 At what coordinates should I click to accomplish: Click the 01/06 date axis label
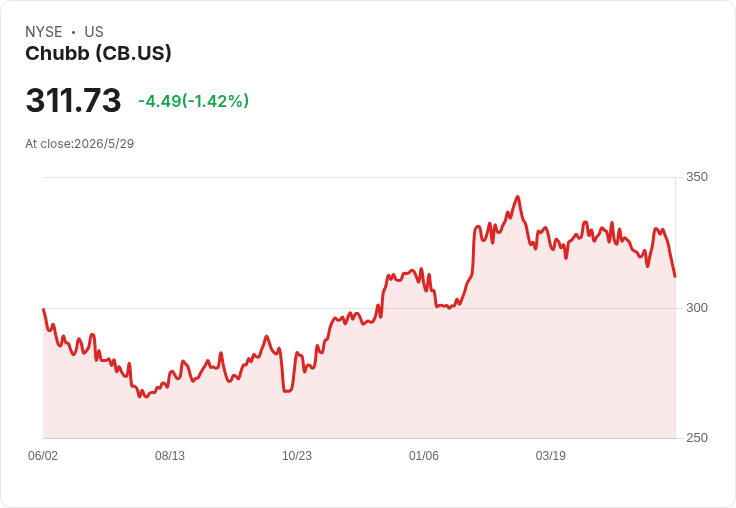point(424,456)
